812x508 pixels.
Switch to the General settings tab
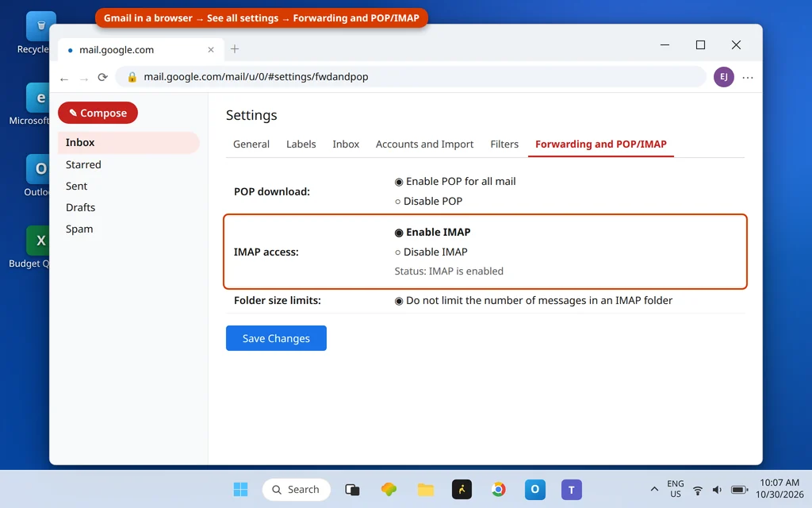pos(251,144)
